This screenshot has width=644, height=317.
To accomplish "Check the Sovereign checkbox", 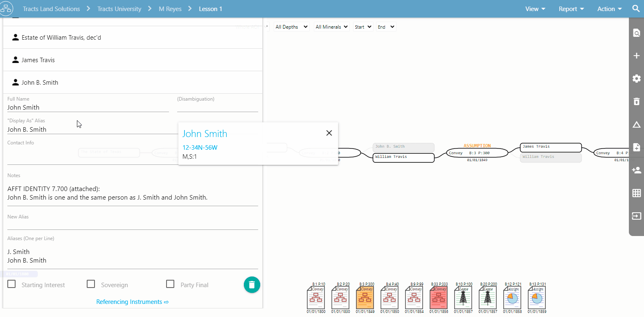I will click(x=91, y=284).
